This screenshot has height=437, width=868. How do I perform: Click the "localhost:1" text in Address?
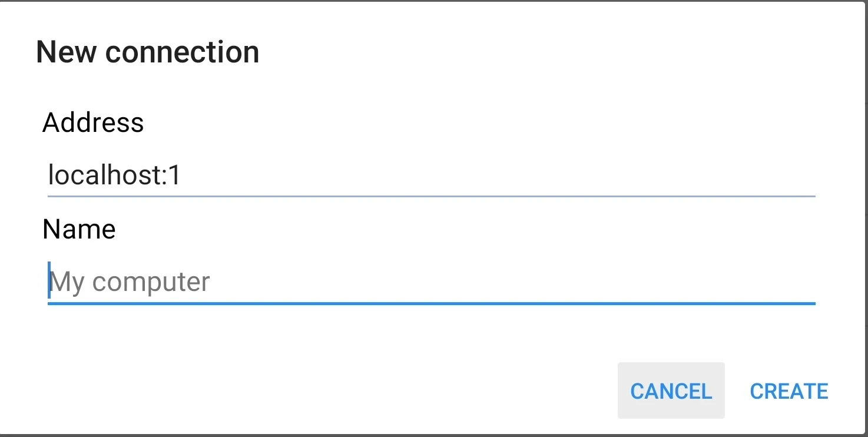click(x=114, y=176)
